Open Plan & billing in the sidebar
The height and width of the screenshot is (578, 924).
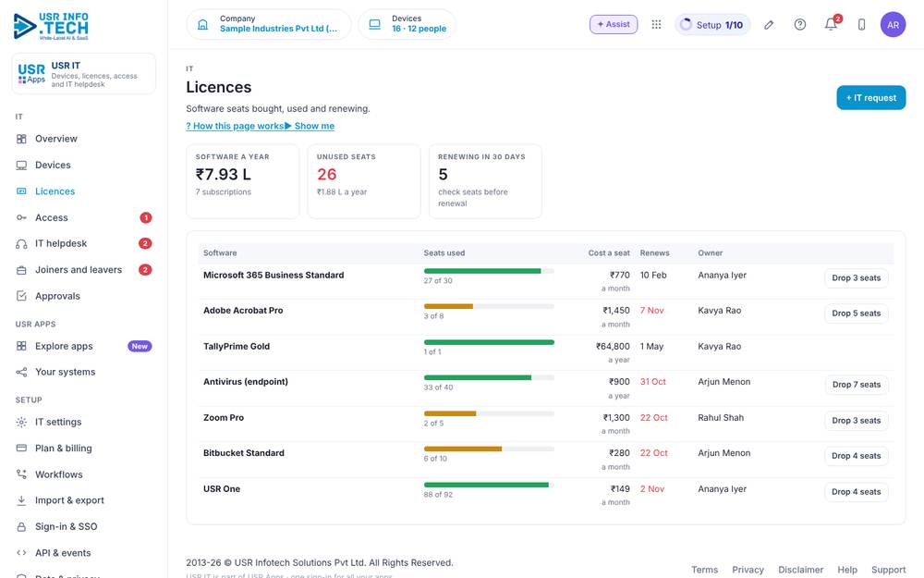pos(84,449)
